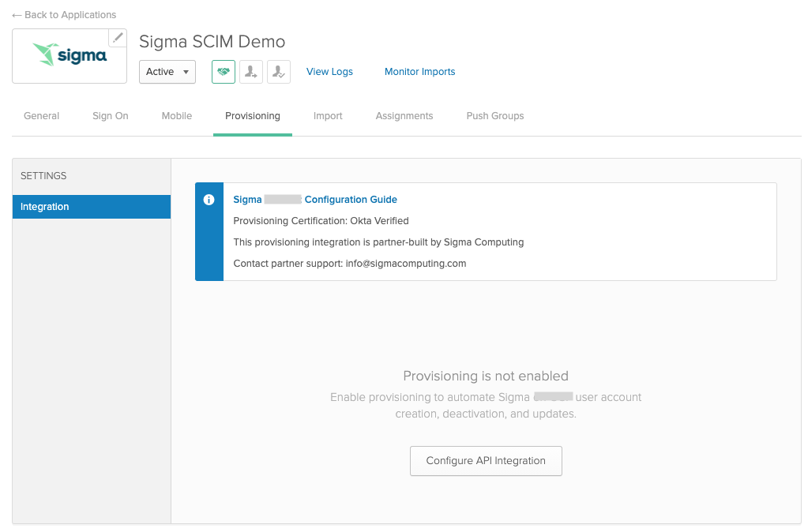Image resolution: width=808 pixels, height=532 pixels.
Task: Go back to Applications
Action: [x=65, y=15]
